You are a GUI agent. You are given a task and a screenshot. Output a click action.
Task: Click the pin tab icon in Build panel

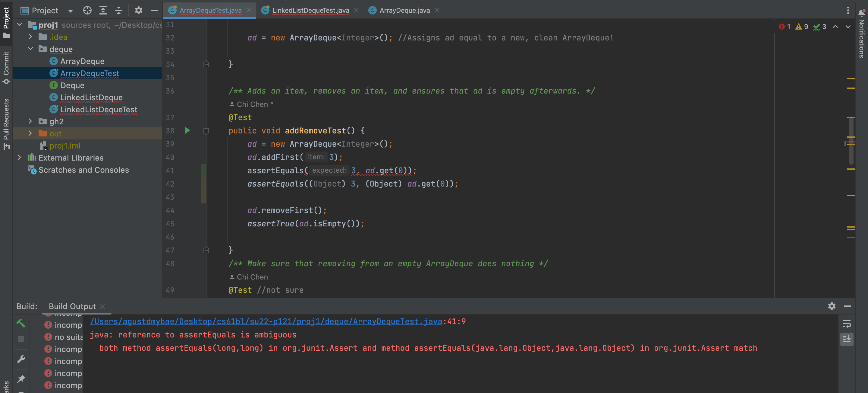[x=21, y=379]
